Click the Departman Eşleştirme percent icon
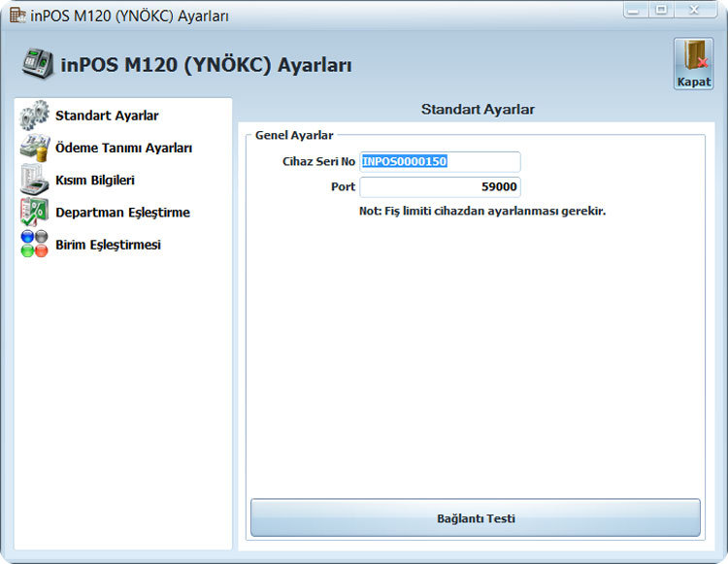The width and height of the screenshot is (728, 564). click(34, 213)
